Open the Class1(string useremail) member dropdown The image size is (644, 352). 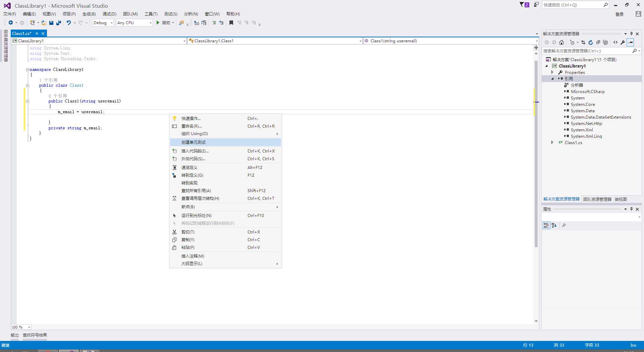click(x=451, y=41)
